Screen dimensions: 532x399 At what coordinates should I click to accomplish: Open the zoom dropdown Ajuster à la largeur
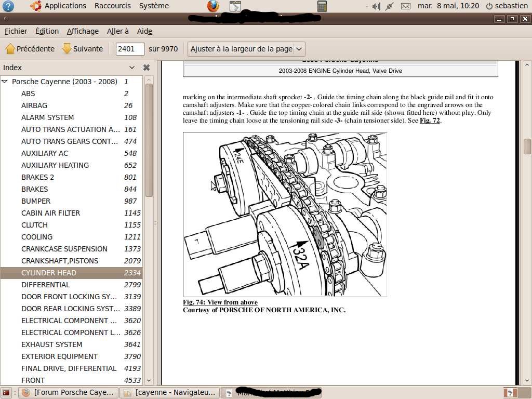pyautogui.click(x=246, y=49)
